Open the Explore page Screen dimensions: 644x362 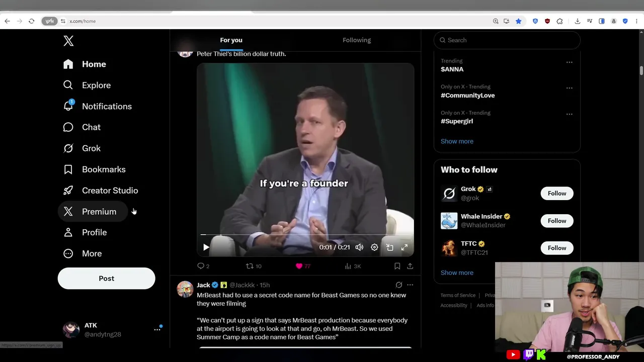point(87,85)
